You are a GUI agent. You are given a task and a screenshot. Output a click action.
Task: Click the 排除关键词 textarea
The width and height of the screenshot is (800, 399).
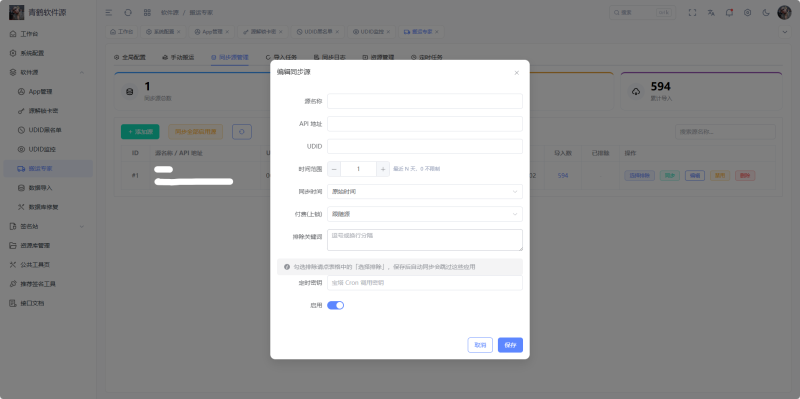click(424, 240)
